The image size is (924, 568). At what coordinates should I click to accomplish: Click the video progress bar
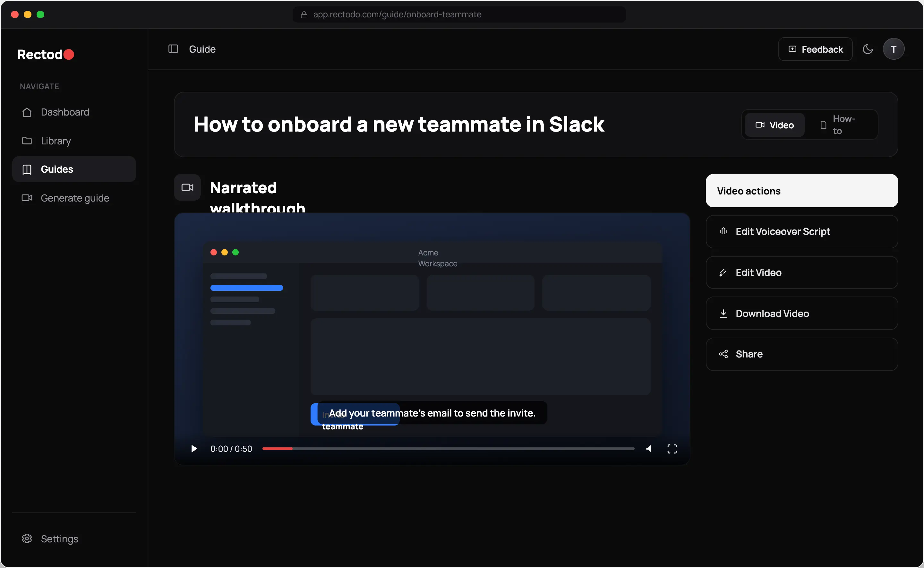pos(448,449)
